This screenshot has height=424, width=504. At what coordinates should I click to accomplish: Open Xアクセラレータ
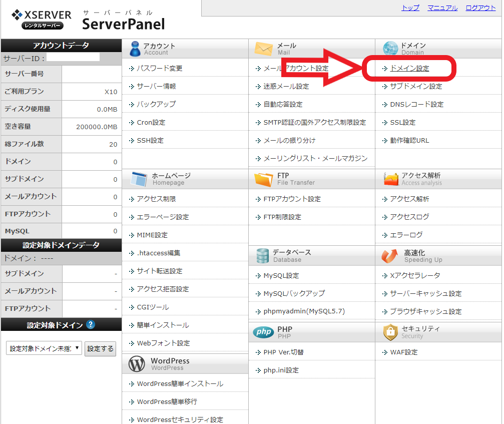pos(415,275)
